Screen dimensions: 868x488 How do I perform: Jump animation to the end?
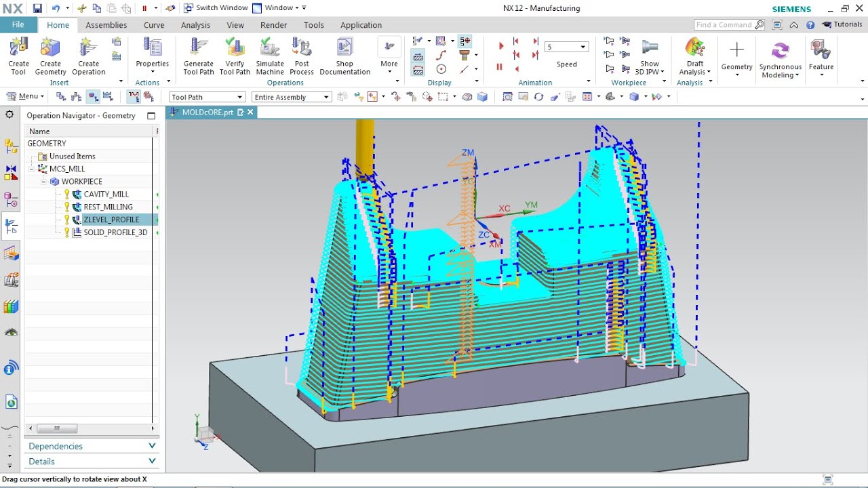click(536, 41)
